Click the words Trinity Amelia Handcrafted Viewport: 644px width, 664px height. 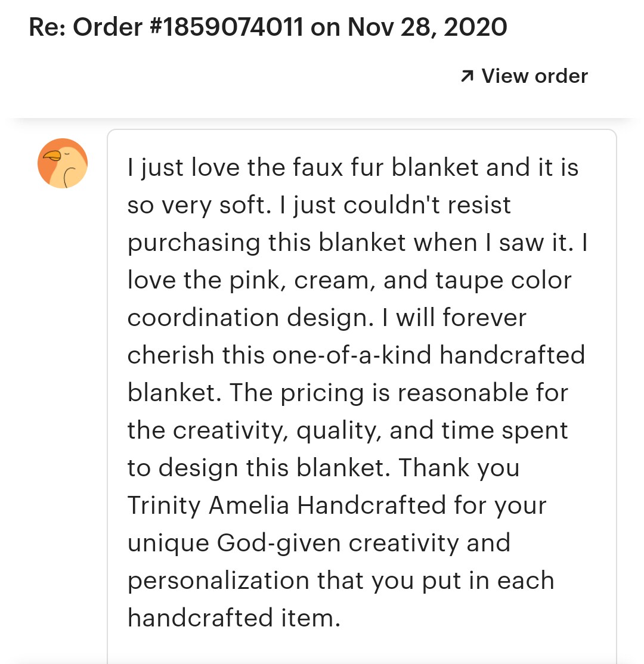[x=287, y=505]
